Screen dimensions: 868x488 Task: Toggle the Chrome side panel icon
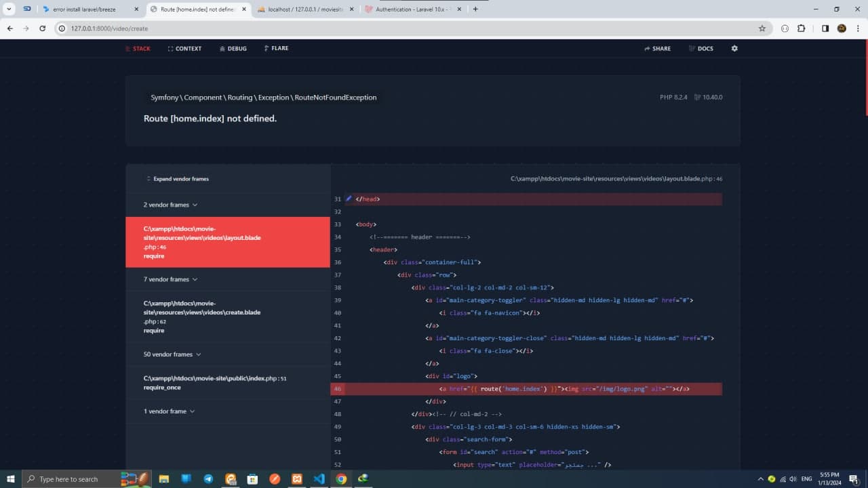825,28
